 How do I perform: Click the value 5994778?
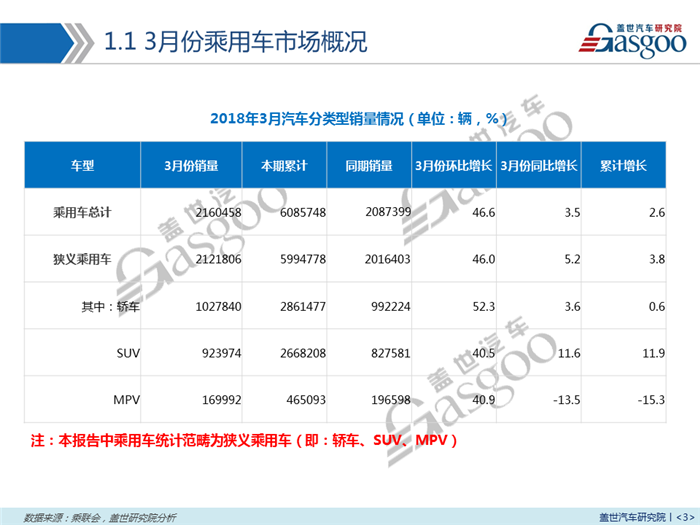point(303,259)
